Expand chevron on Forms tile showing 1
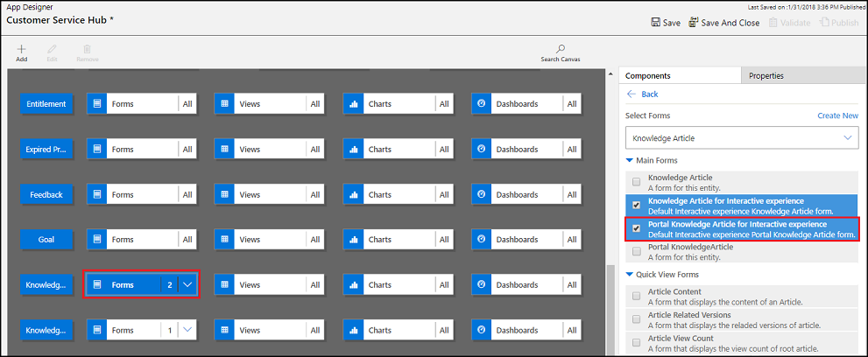This screenshot has height=357, width=868. [187, 331]
